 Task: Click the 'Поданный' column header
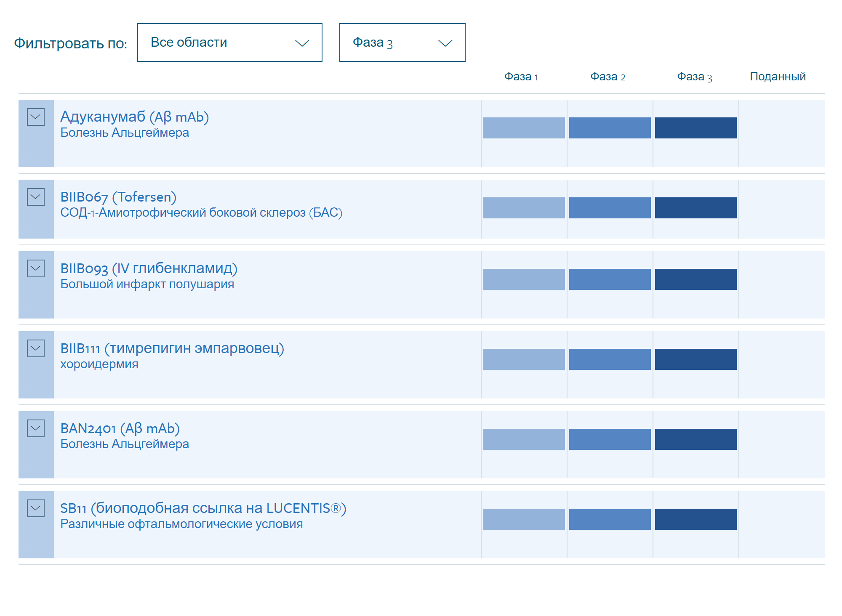pyautogui.click(x=778, y=76)
